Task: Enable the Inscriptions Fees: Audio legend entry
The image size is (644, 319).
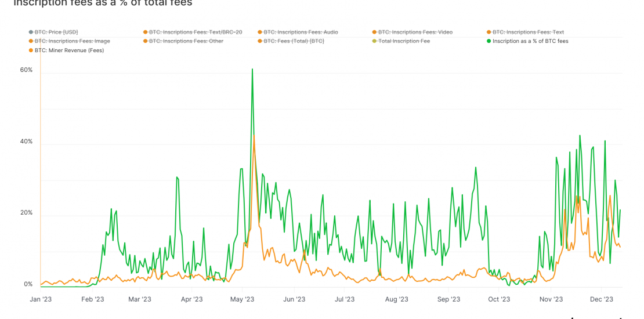Action: coord(301,32)
